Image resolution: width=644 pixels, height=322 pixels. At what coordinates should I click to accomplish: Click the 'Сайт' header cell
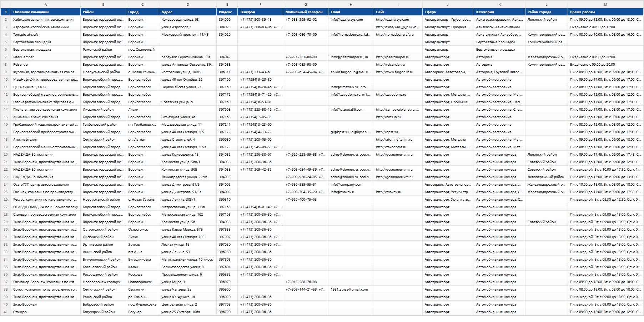(x=398, y=12)
